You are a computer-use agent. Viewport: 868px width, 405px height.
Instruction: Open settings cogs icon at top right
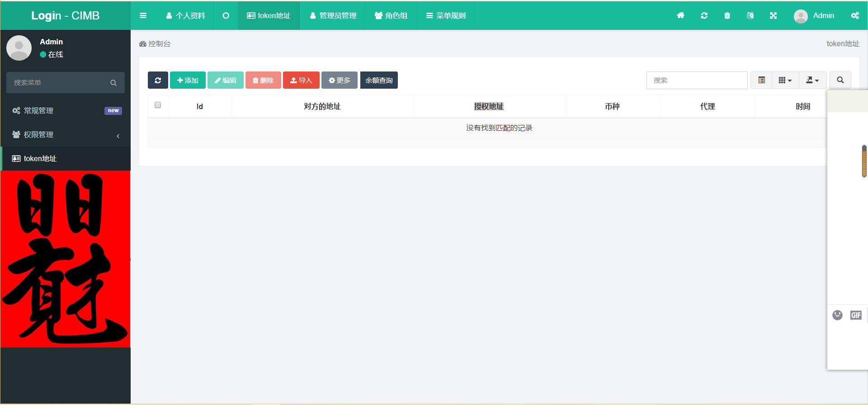tap(855, 15)
